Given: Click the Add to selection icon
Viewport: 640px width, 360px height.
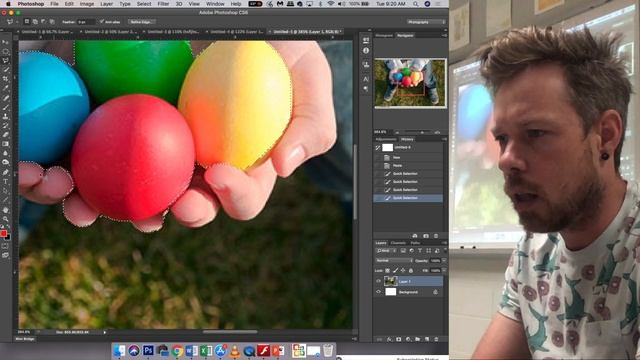Looking at the screenshot, I should [x=35, y=22].
